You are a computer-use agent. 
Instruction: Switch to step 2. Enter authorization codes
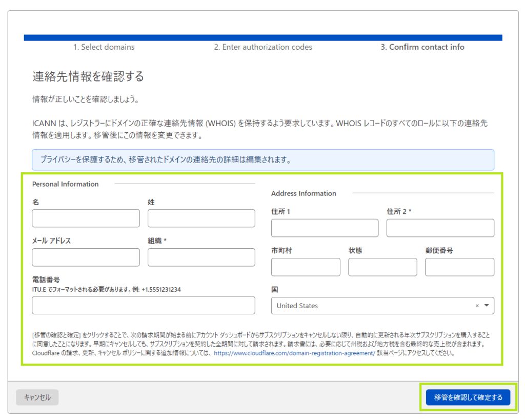264,47
